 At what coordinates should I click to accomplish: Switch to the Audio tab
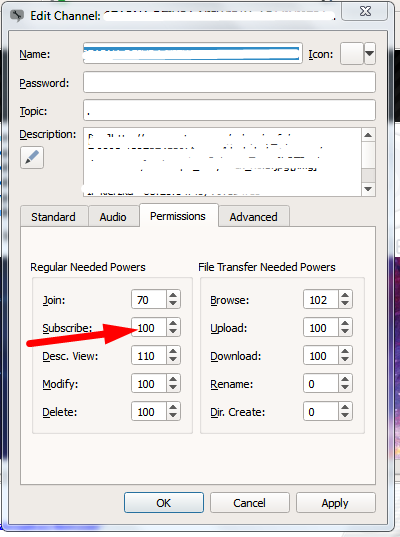tap(113, 217)
